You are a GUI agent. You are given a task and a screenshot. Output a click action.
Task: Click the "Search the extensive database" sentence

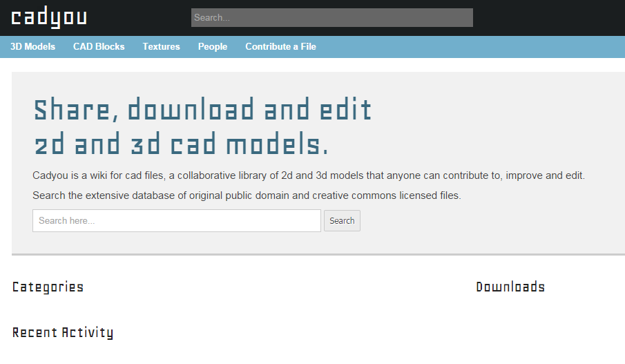pos(247,195)
